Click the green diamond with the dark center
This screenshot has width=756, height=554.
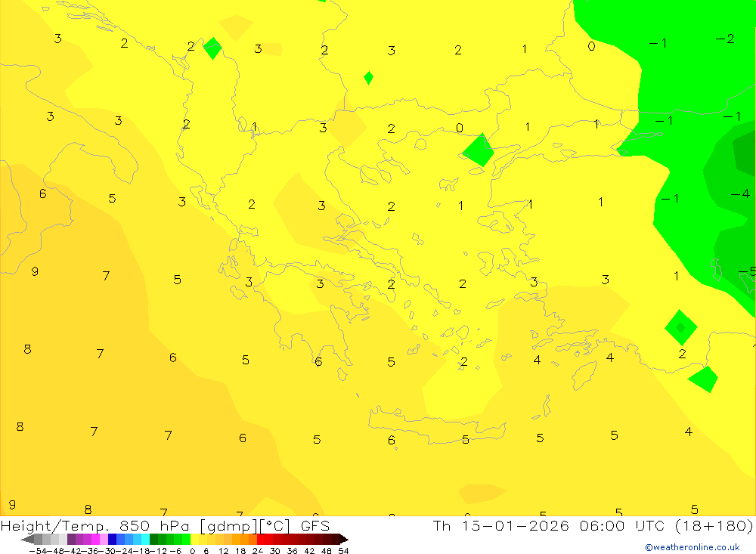click(681, 328)
